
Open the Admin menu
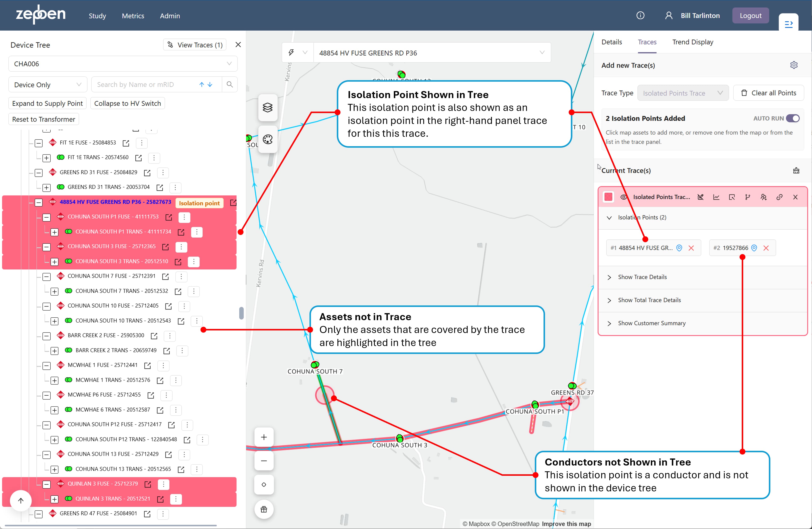point(170,16)
